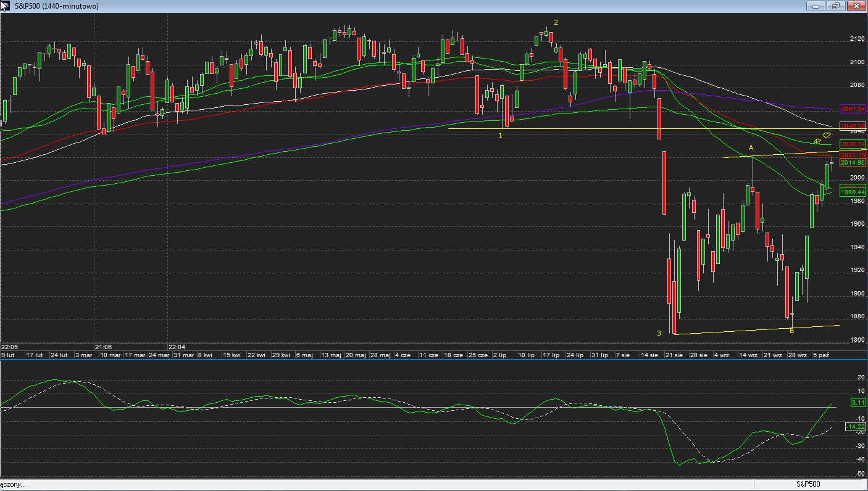Restore down the S&P500 chart window
The width and height of the screenshot is (868, 491).
(836, 6)
